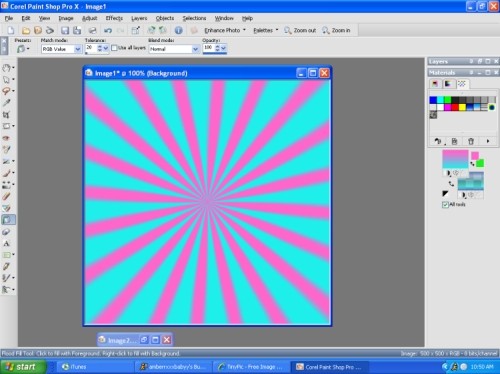500x374 pixels.
Task: Switch to Swatches tab in Materials
Action: point(462,84)
